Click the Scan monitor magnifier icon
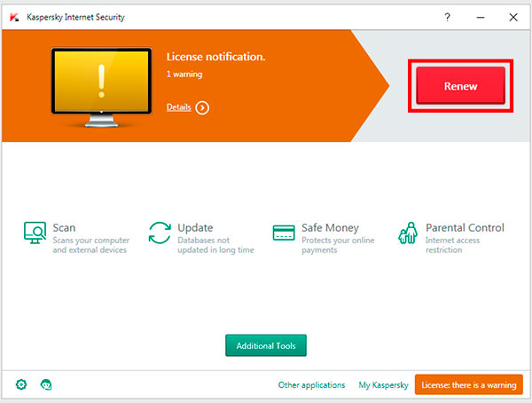532x403 pixels. 35,233
